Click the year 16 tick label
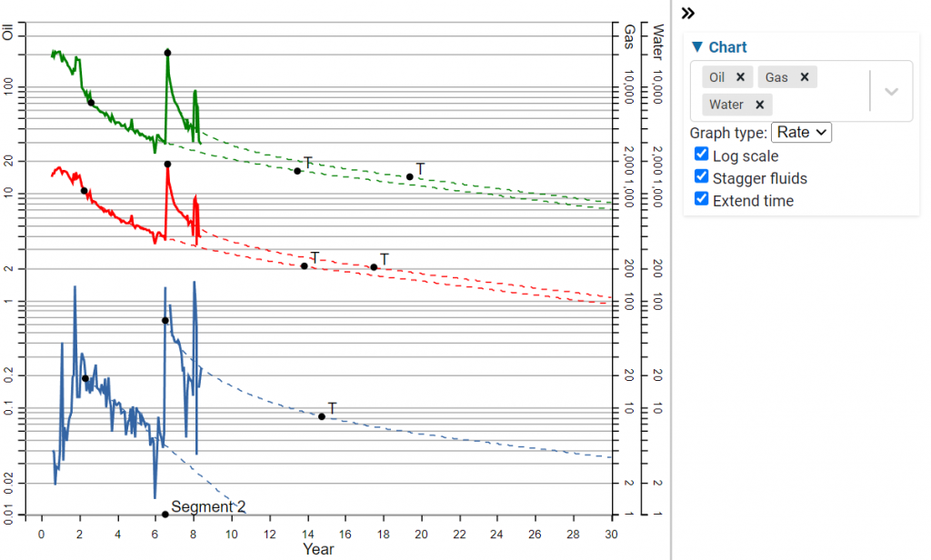Viewport: 931px width, 560px height. [x=345, y=534]
